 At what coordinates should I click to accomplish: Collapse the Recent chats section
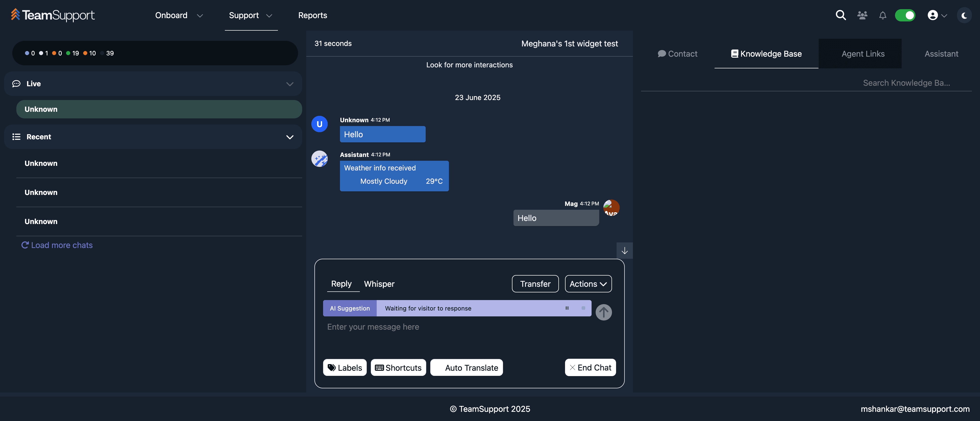click(x=289, y=137)
